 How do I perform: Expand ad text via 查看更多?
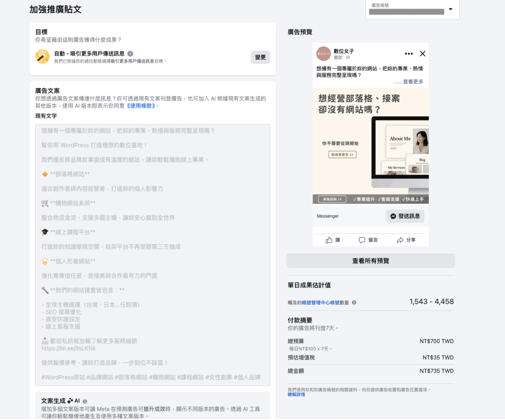point(413,82)
